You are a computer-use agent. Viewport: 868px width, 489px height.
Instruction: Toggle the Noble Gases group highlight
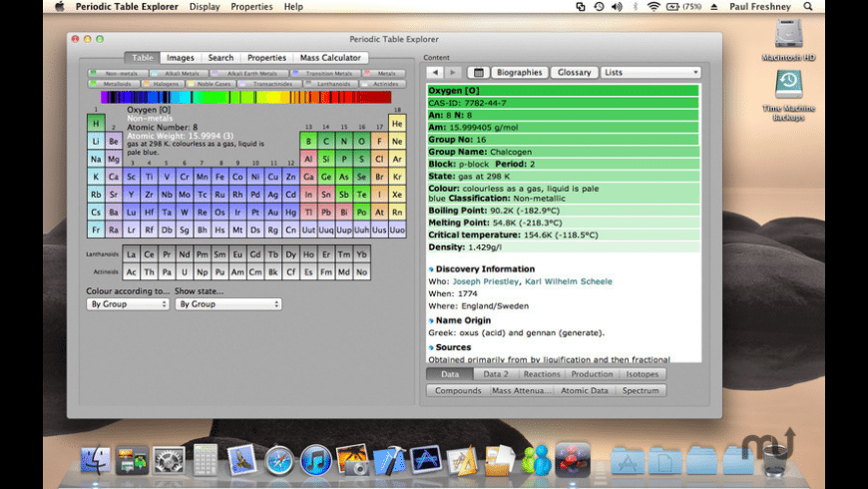coord(211,84)
